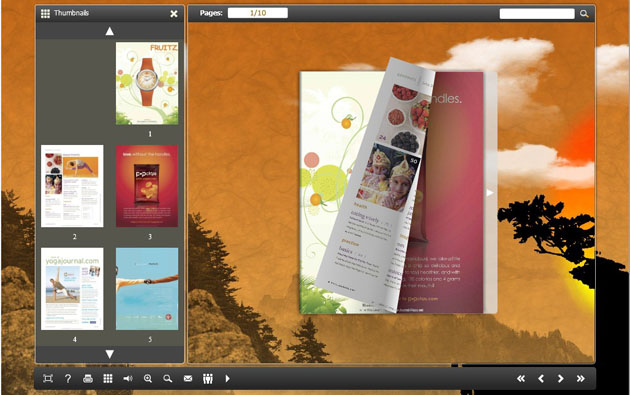Click the search text box at top right

point(537,14)
